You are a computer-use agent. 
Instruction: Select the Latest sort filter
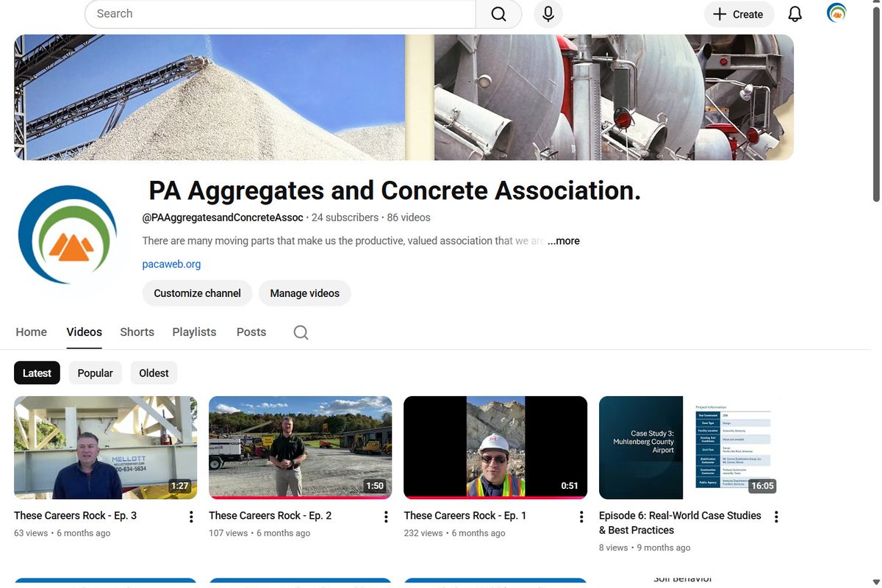point(37,373)
